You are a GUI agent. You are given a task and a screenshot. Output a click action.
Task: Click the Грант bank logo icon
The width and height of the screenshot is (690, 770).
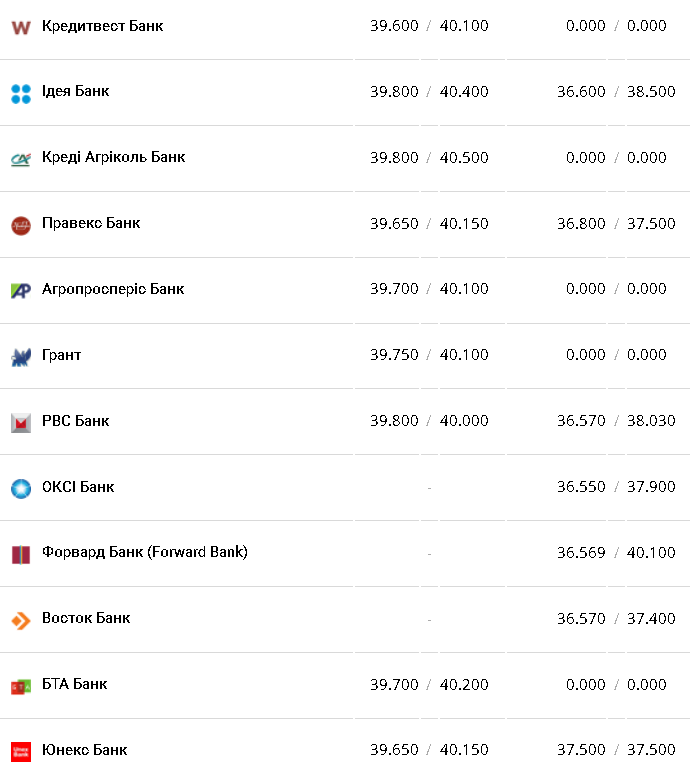[x=21, y=356]
